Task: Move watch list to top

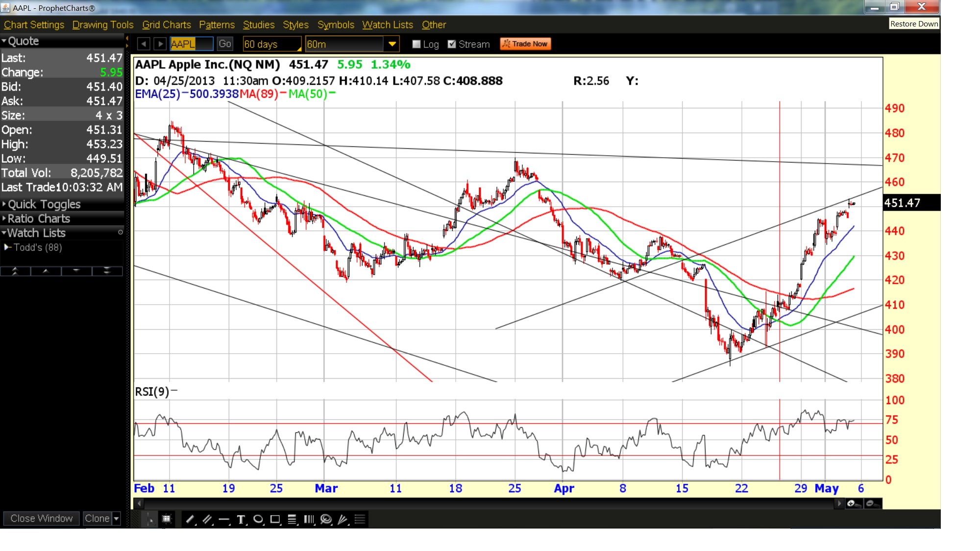Action: click(x=15, y=271)
